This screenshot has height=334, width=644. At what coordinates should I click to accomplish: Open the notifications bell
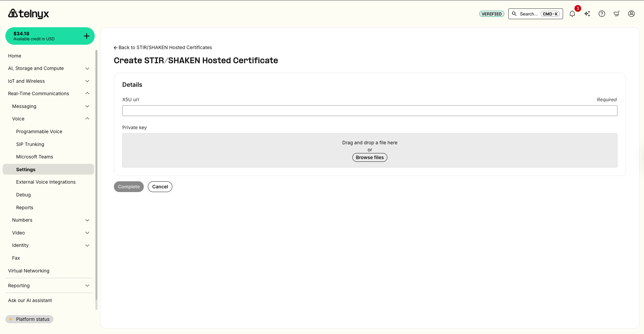pyautogui.click(x=572, y=14)
